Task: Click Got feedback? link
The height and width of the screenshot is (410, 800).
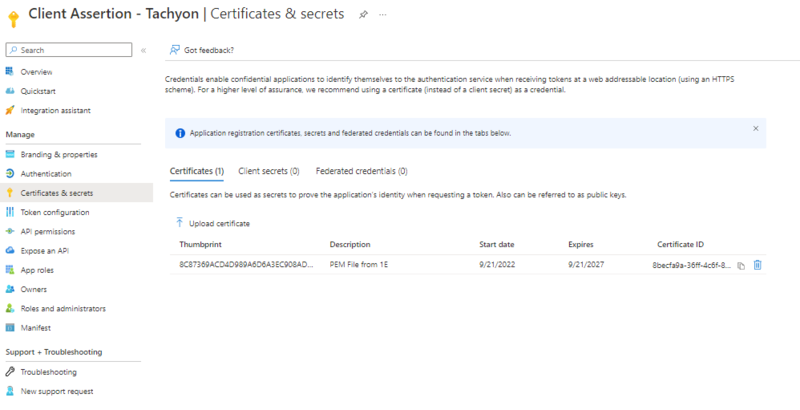Action: (208, 50)
